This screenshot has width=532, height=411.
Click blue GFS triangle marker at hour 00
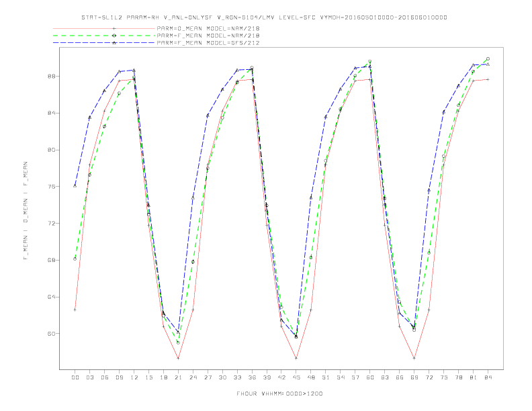click(x=75, y=185)
